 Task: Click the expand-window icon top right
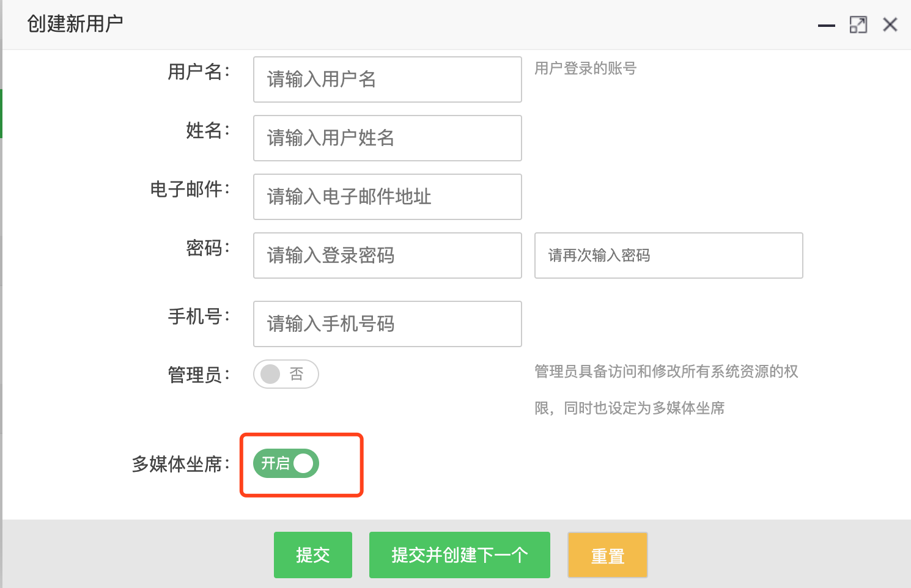pos(858,24)
